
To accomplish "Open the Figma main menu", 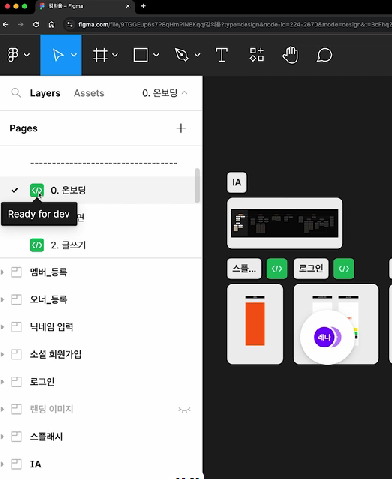I will tap(18, 55).
